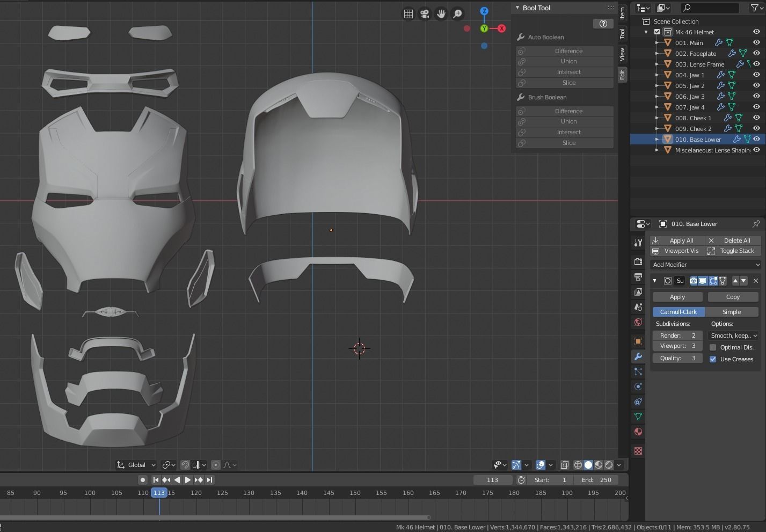Open the Global transform orientation dropdown
This screenshot has width=766, height=532.
[x=137, y=465]
